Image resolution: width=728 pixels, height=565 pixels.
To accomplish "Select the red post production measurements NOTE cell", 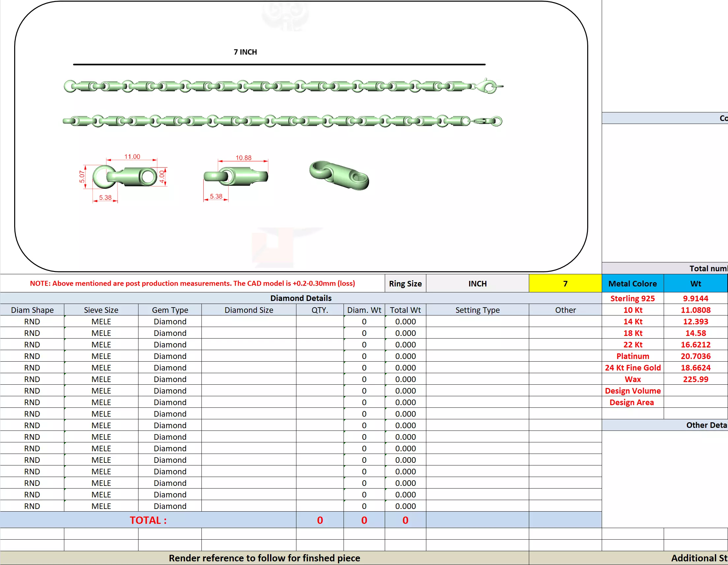I will (x=192, y=283).
